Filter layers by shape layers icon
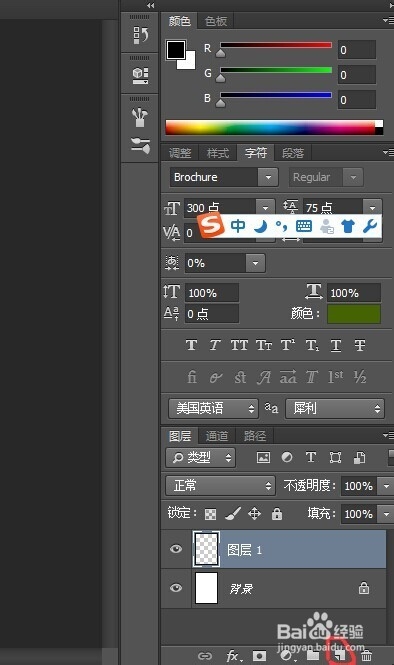Screen dimensions: 394x665 pos(335,457)
